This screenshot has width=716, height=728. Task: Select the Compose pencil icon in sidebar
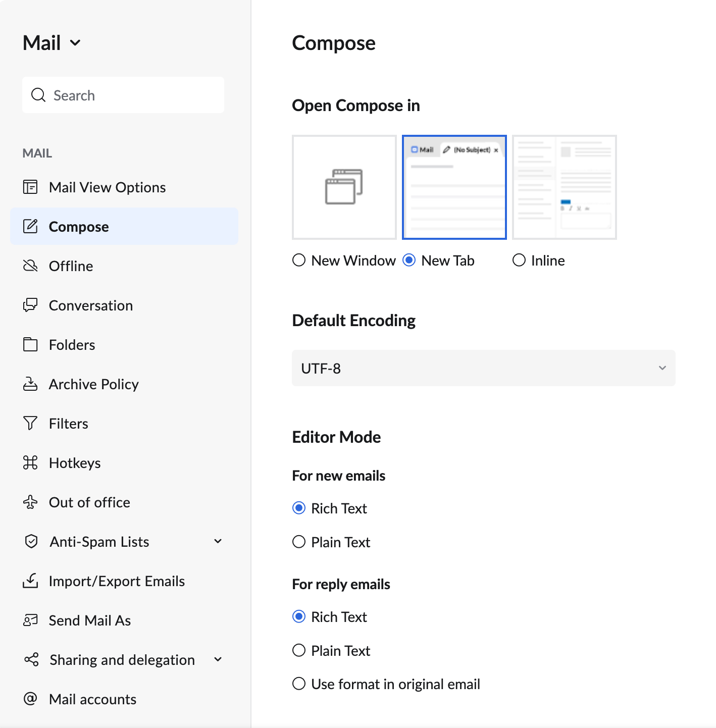coord(31,226)
